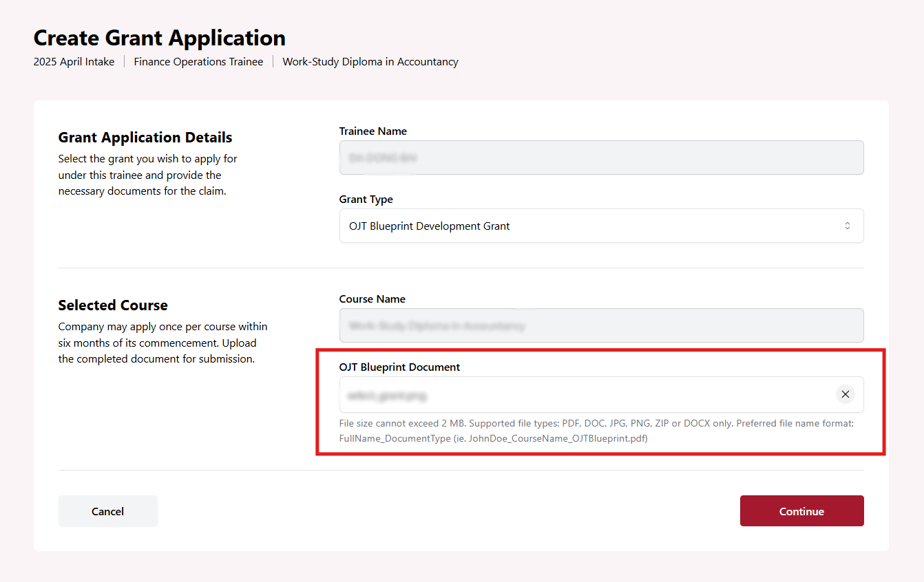Click the Finance Operations Trainee label

tap(198, 62)
